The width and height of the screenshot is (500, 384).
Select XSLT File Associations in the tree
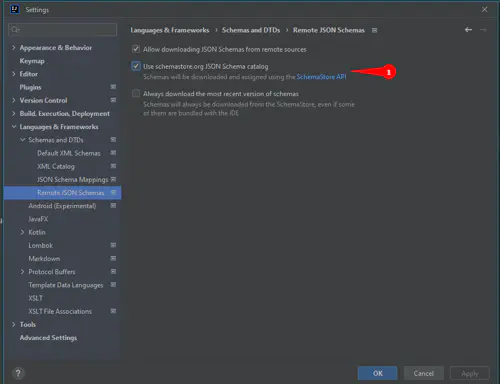(x=60, y=311)
